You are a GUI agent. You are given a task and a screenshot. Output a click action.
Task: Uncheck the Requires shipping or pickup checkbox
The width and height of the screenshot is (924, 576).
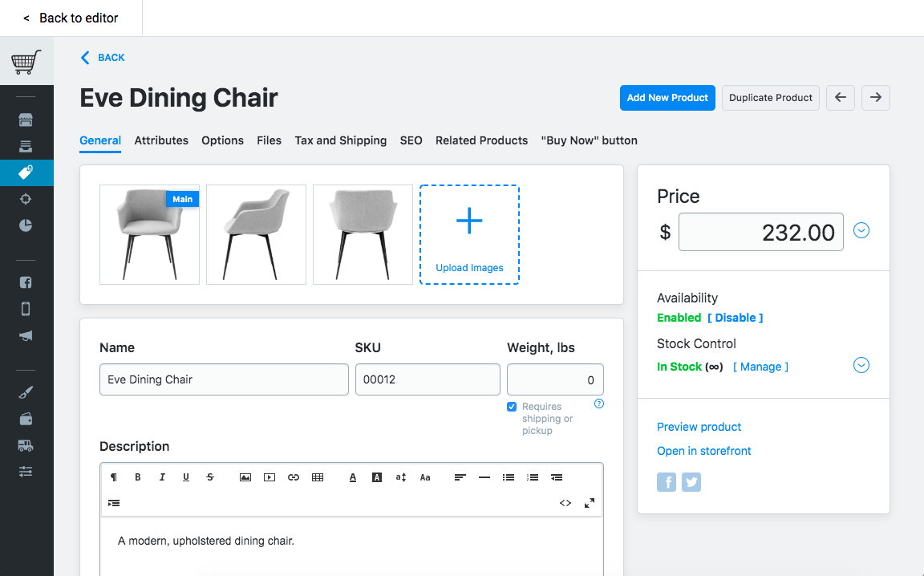pyautogui.click(x=512, y=407)
